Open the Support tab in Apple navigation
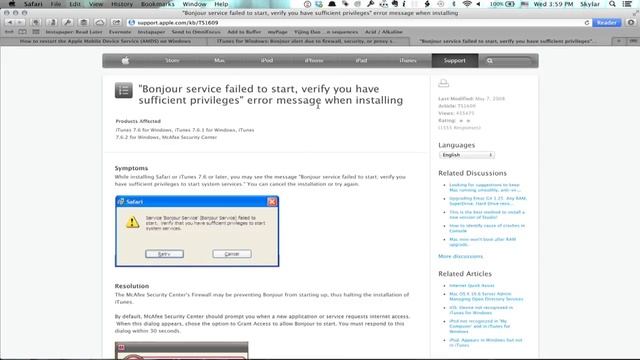640x360 pixels. pyautogui.click(x=455, y=60)
